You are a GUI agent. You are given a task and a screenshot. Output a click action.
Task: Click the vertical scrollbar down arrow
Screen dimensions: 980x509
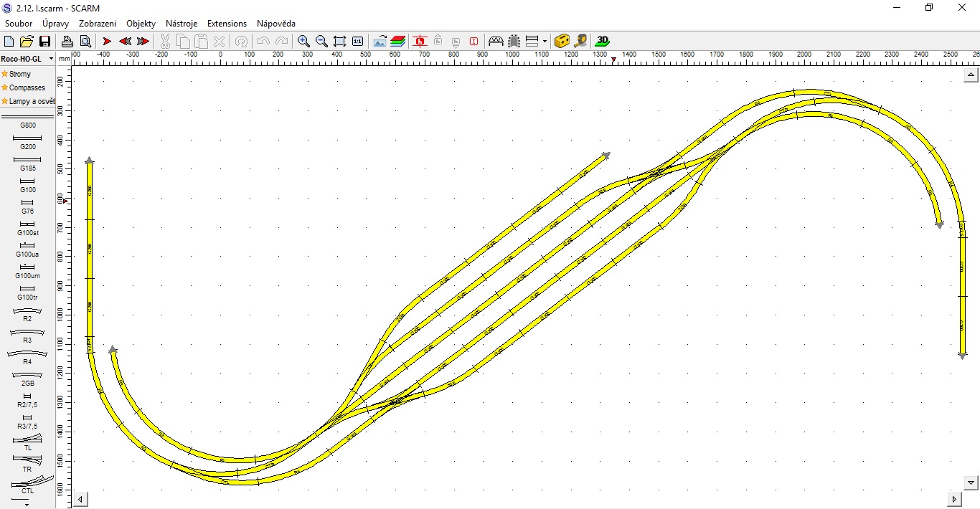click(971, 482)
